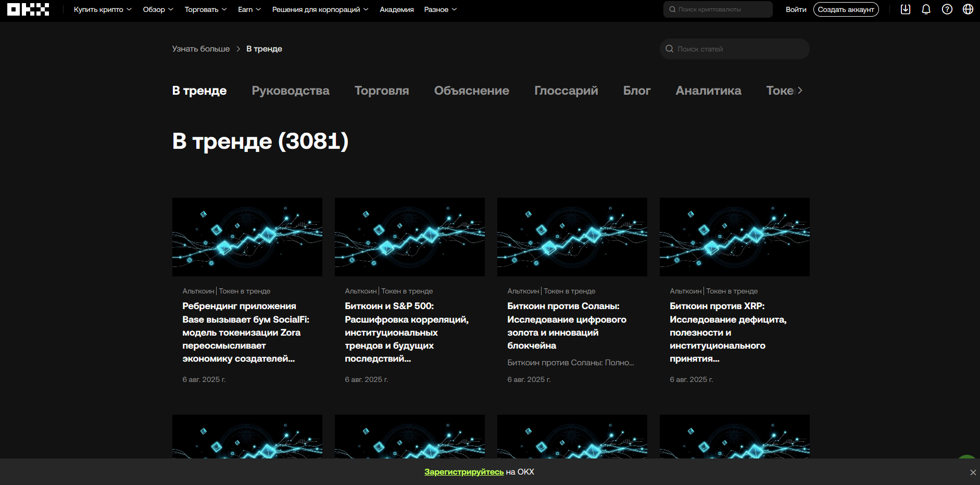980x485 pixels.
Task: Click the В тренде (3081) heading
Action: coord(260,141)
